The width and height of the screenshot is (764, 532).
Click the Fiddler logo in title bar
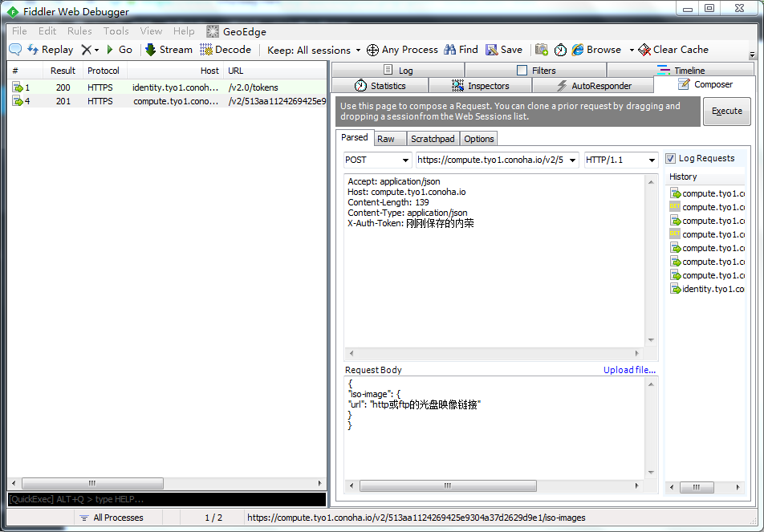[x=13, y=11]
